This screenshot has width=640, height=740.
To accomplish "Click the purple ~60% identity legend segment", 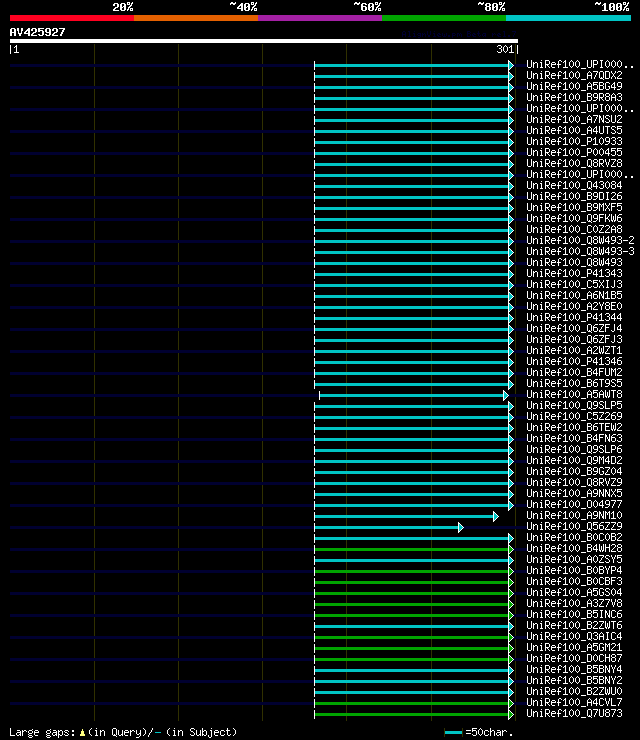I will (x=320, y=18).
